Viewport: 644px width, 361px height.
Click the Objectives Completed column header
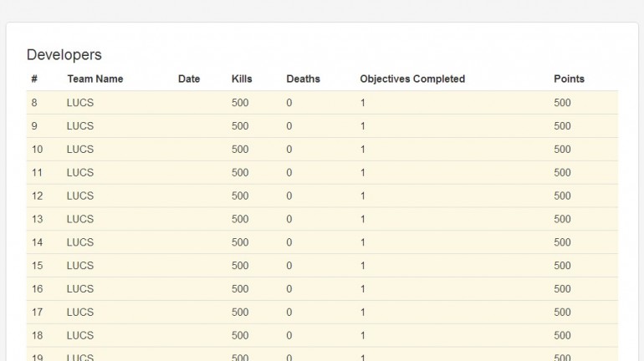[412, 79]
